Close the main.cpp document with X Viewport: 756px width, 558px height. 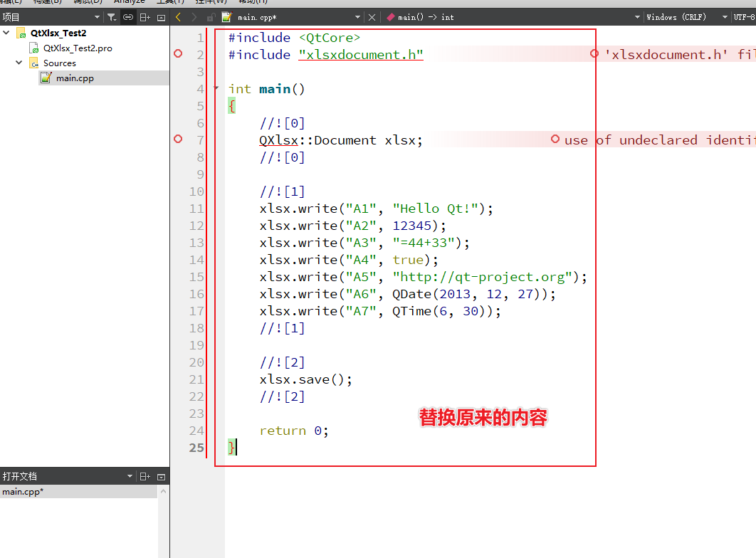pos(372,17)
